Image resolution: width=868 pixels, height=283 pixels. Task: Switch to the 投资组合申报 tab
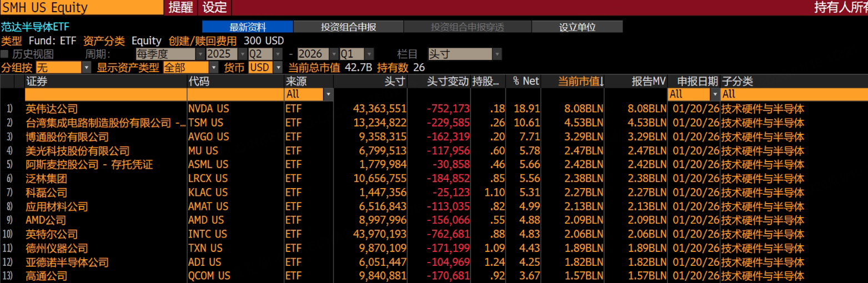coord(348,27)
